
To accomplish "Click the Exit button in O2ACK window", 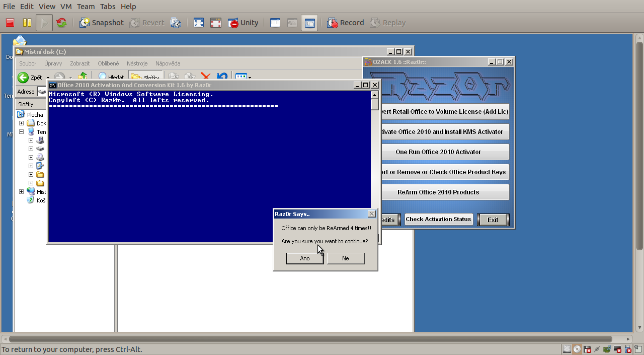I will pyautogui.click(x=493, y=220).
